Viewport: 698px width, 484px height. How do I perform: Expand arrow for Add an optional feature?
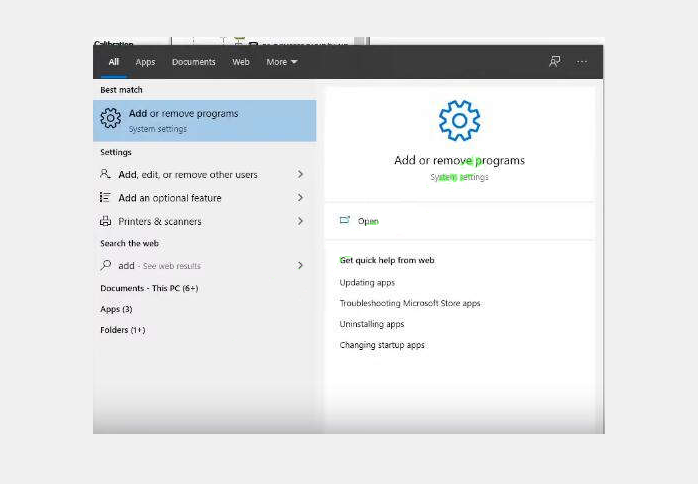300,197
